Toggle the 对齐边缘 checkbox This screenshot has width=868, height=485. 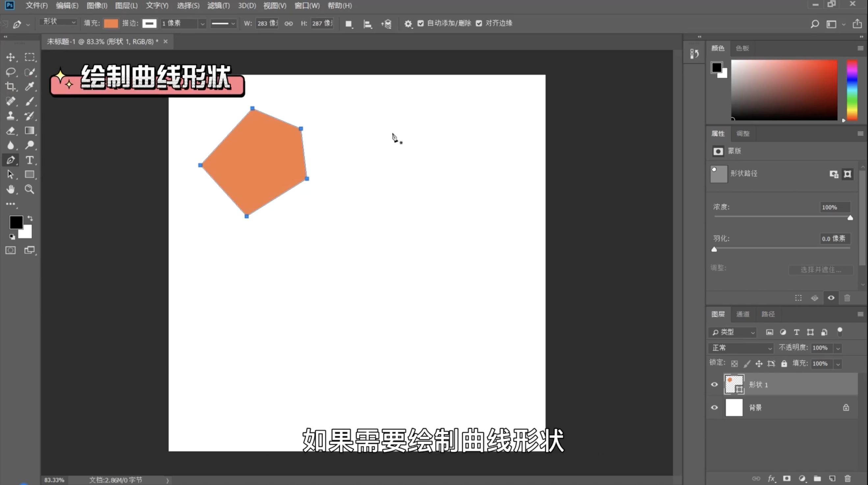coord(479,23)
